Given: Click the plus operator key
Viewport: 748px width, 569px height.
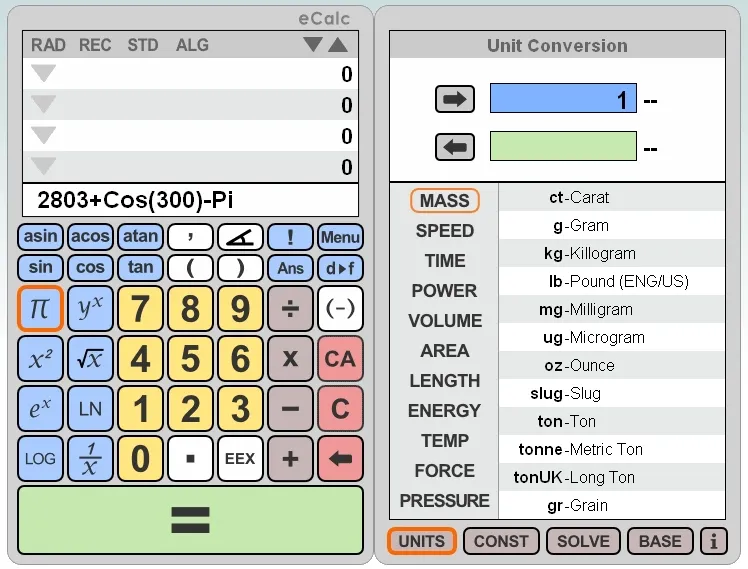Looking at the screenshot, I should click(x=290, y=459).
